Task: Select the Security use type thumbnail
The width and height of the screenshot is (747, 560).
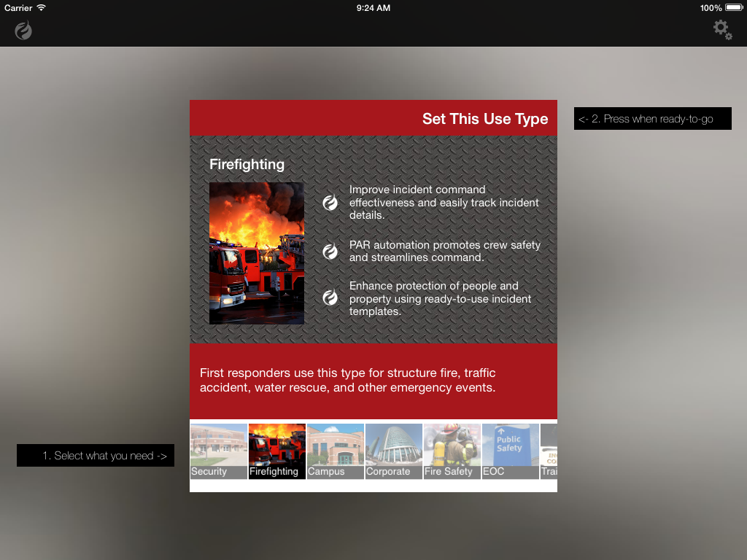Action: pyautogui.click(x=218, y=451)
